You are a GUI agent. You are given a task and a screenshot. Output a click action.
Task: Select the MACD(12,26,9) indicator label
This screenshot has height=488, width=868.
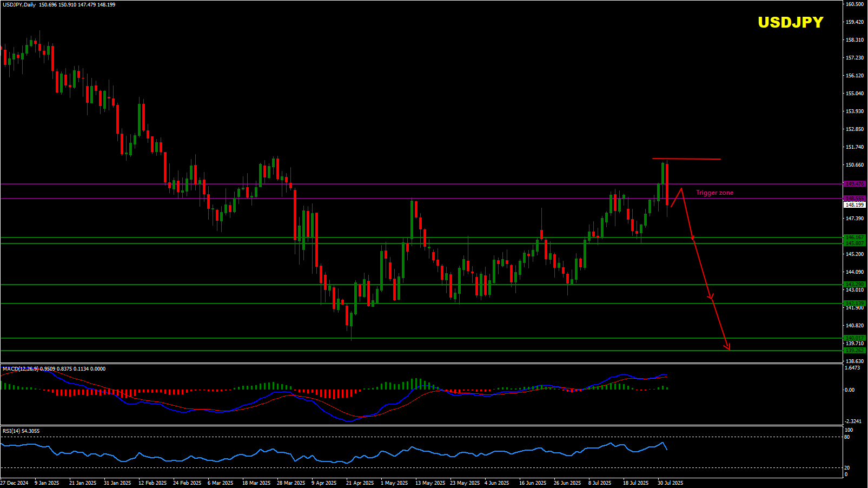pos(21,369)
